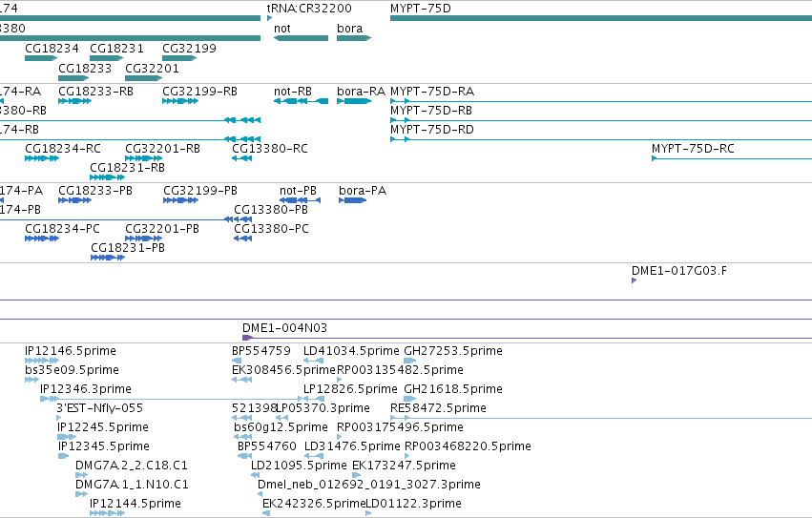This screenshot has height=518, width=812.
Task: Select the tRNA:CR32200 gene feature
Action: coord(269,18)
